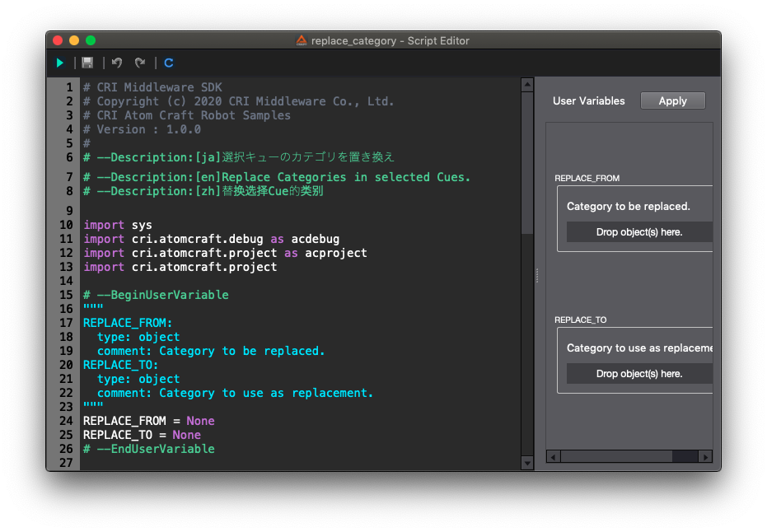Click the 'Category to be replaced.' text in the panel
This screenshot has width=767, height=532.
pyautogui.click(x=629, y=207)
